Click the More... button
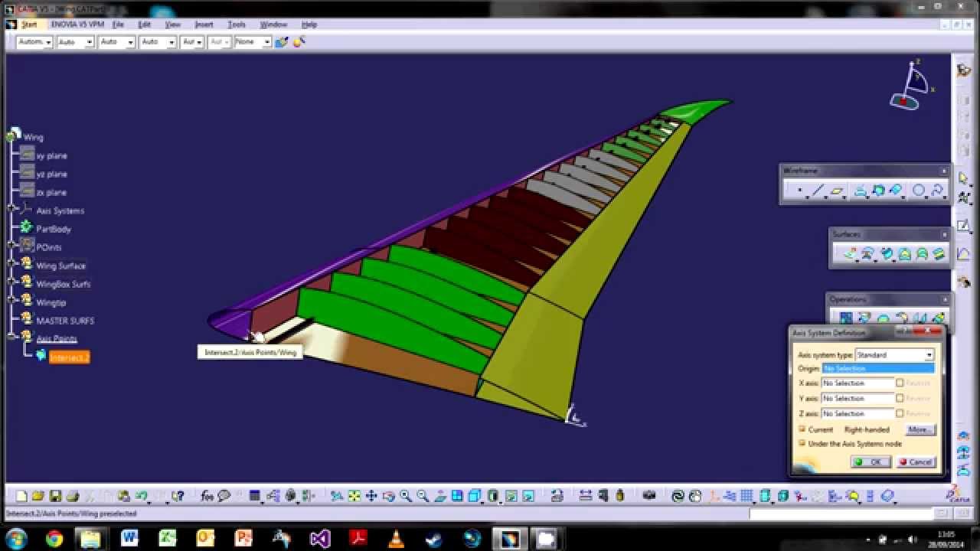 pyautogui.click(x=920, y=430)
